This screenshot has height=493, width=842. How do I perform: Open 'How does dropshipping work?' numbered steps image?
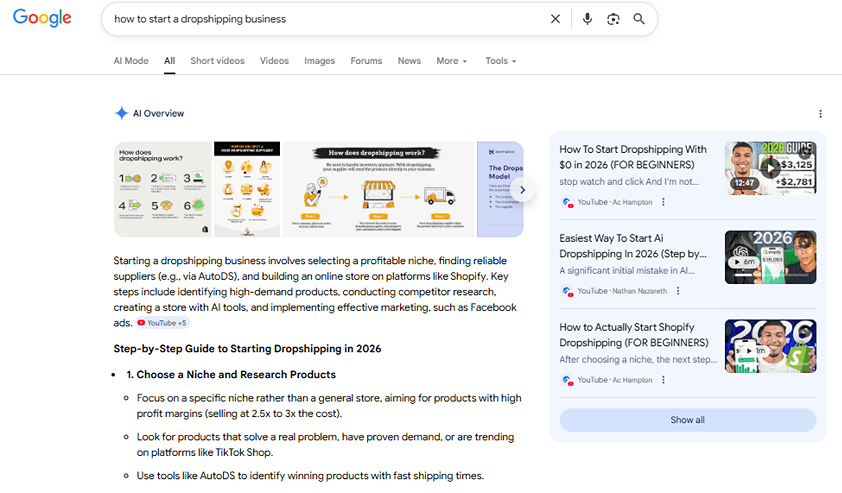(163, 189)
